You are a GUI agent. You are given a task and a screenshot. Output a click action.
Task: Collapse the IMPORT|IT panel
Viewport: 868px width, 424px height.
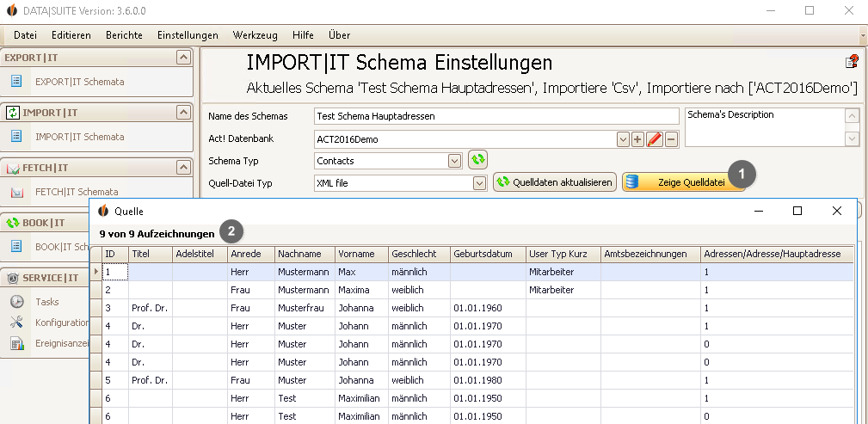182,113
